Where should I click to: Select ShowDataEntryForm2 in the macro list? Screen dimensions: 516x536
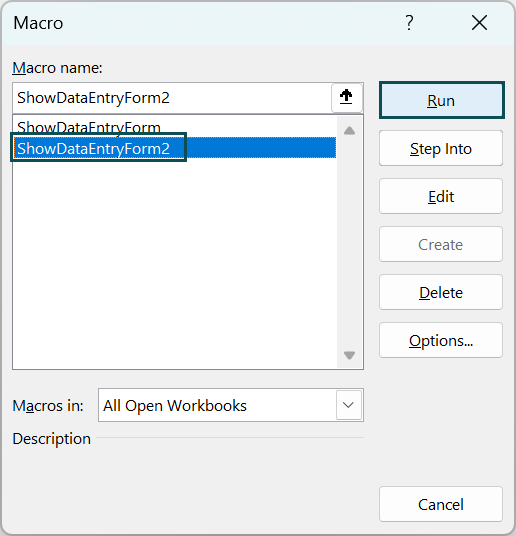point(174,148)
